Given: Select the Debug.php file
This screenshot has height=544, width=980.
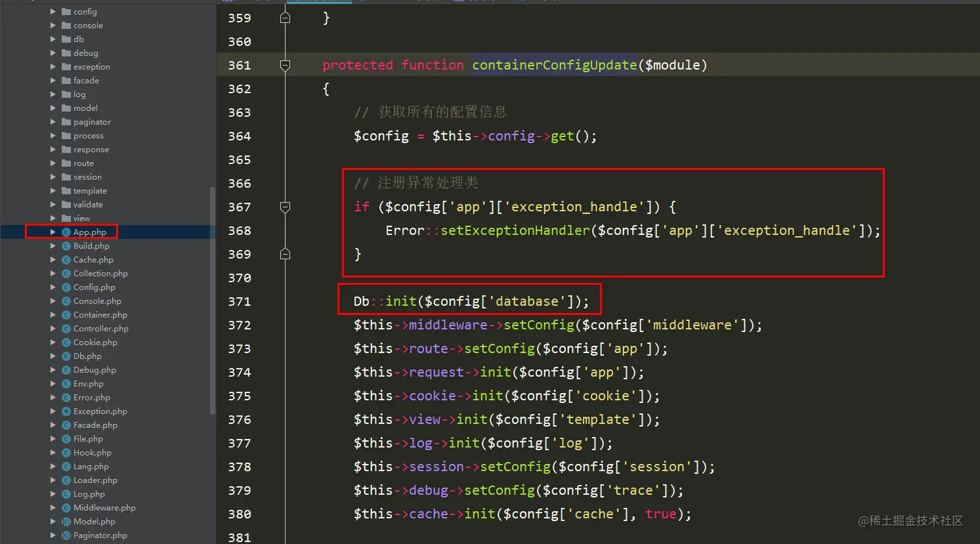Looking at the screenshot, I should (x=95, y=370).
